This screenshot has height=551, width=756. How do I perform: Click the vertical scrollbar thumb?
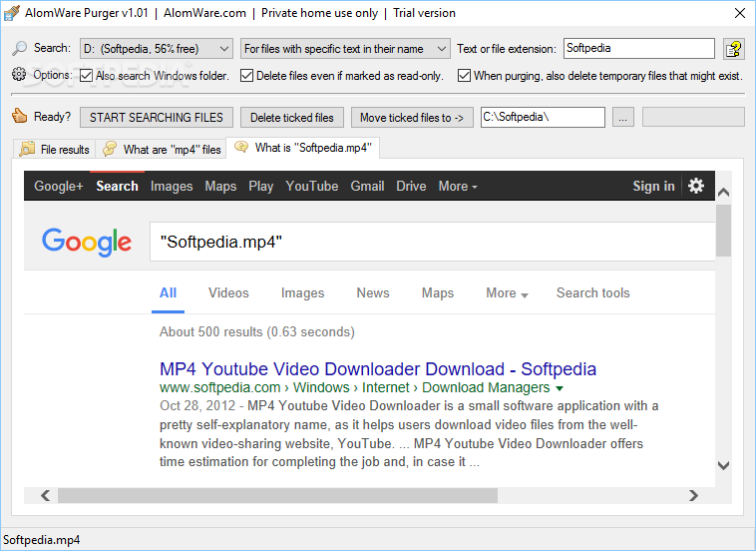click(x=723, y=231)
